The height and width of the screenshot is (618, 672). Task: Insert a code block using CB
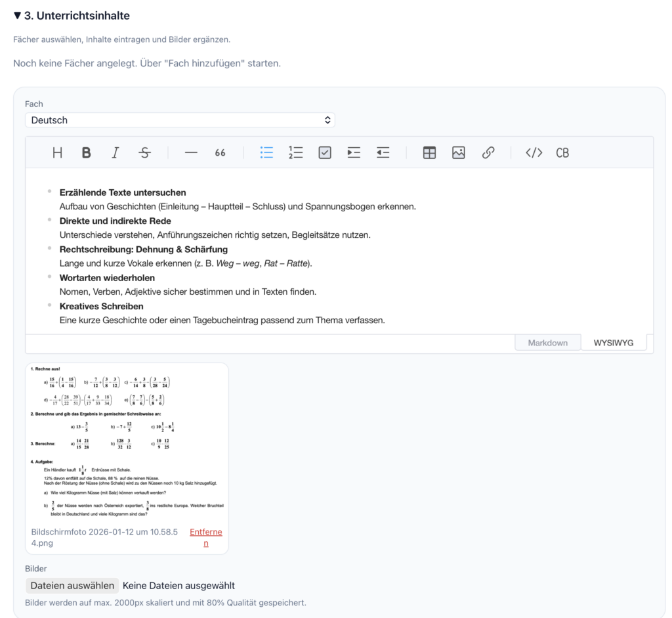coord(562,153)
